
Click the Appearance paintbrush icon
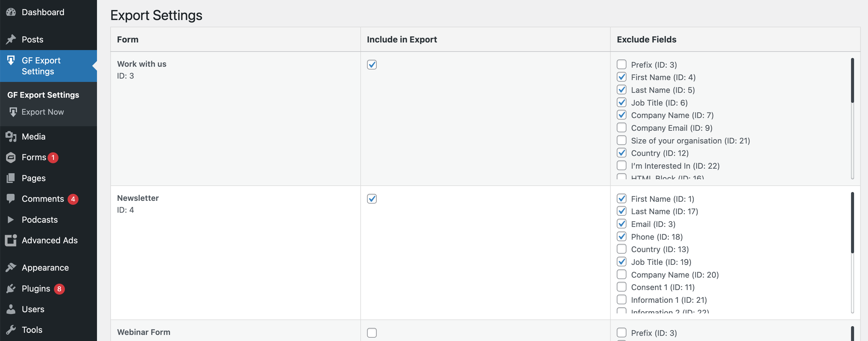(x=11, y=268)
